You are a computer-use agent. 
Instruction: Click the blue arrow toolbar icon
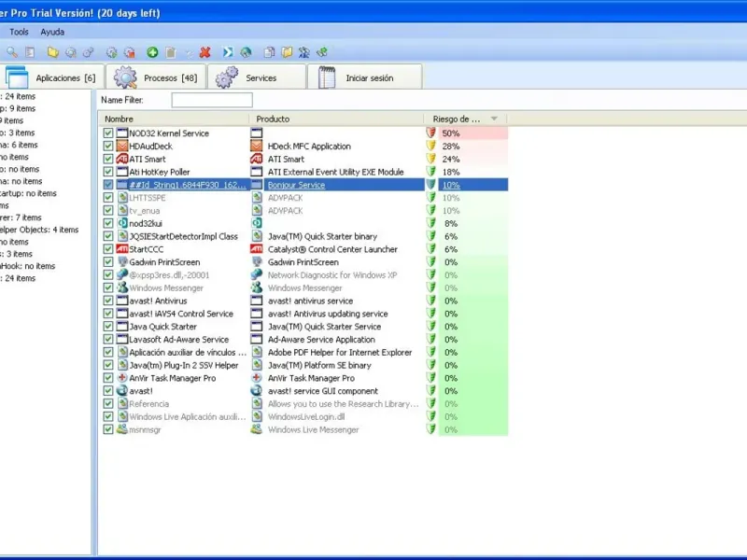point(228,52)
